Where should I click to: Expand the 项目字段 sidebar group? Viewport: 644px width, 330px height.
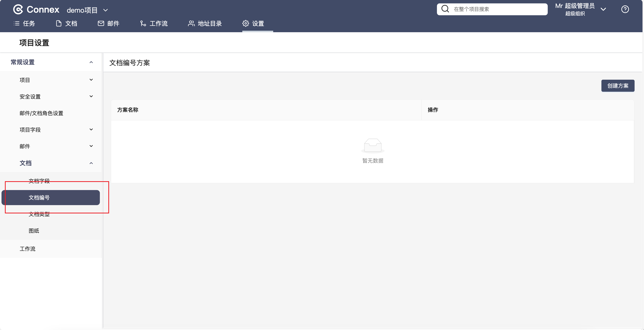click(91, 130)
